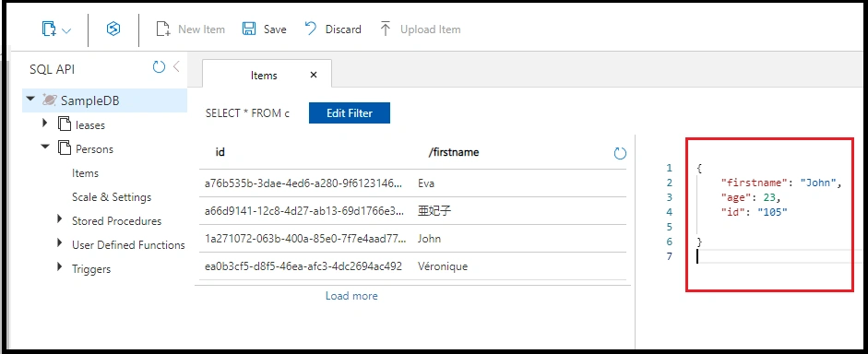Select the leases container
The width and height of the screenshot is (868, 354).
(90, 125)
